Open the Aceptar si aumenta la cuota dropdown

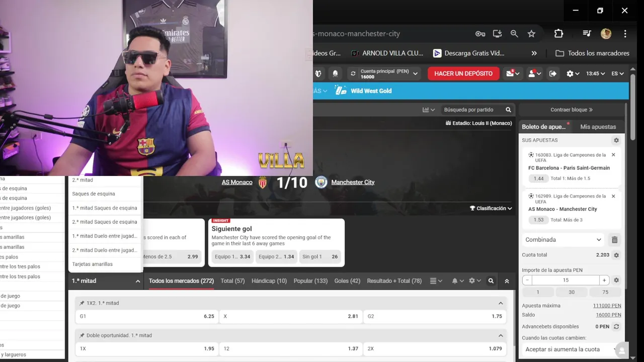570,349
